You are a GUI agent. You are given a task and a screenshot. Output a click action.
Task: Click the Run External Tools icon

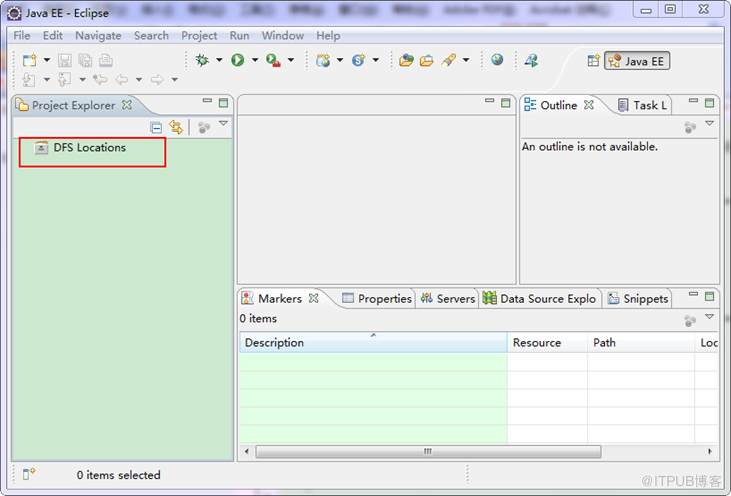point(273,60)
